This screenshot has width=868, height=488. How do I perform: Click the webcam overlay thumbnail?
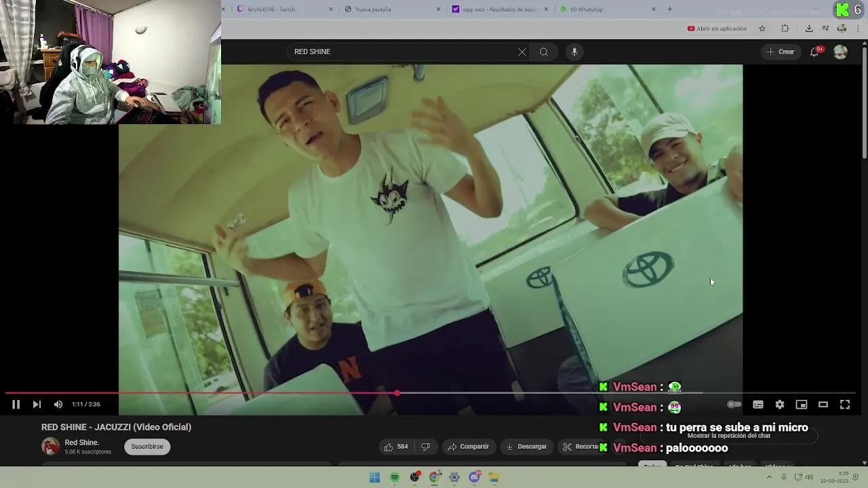click(111, 62)
